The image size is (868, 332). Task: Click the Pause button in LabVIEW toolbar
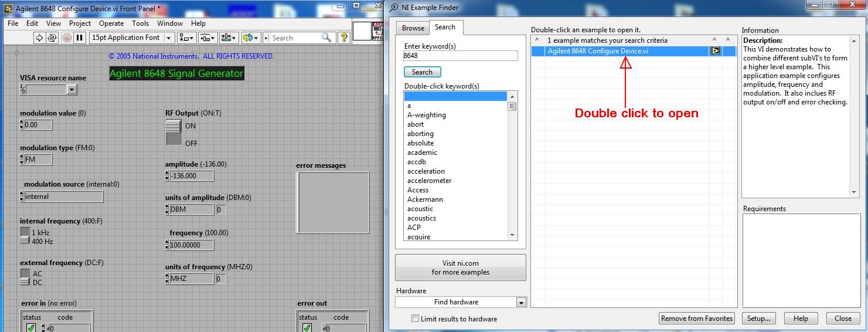(80, 38)
